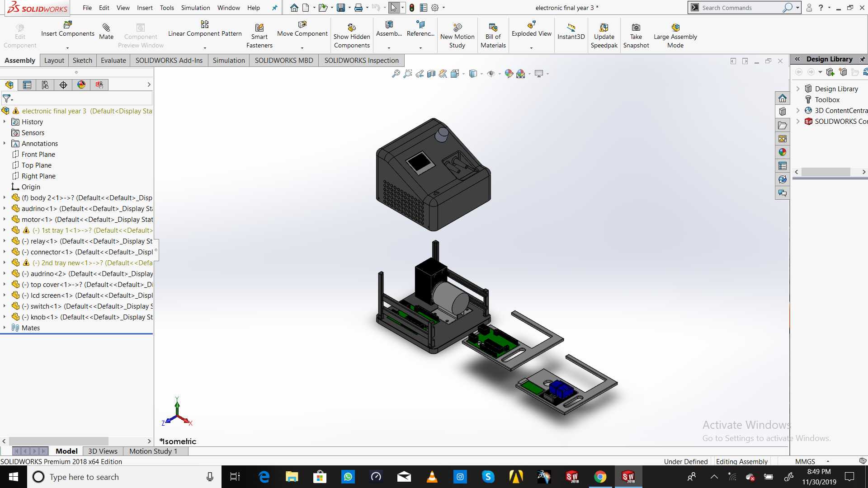The image size is (868, 488).
Task: Take Snapshot of assembly
Action: click(636, 36)
